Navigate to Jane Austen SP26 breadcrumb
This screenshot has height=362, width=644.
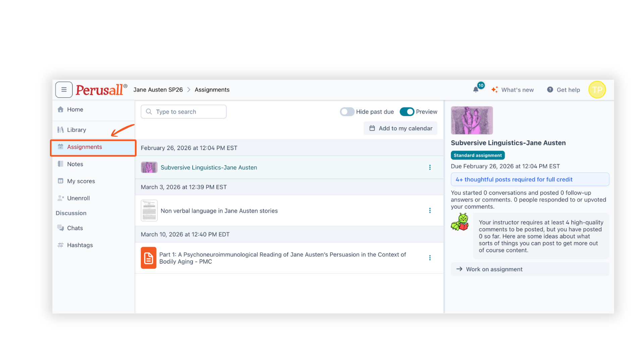pos(158,90)
